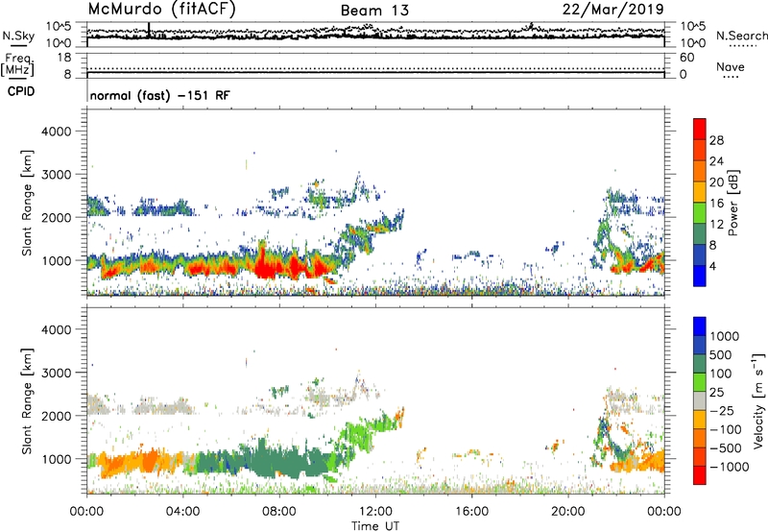Select the N.Sky legend label
This screenshot has width=768, height=532.
(18, 36)
